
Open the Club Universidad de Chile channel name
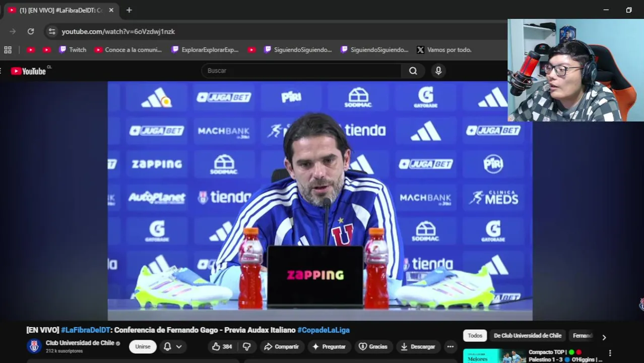tap(80, 343)
